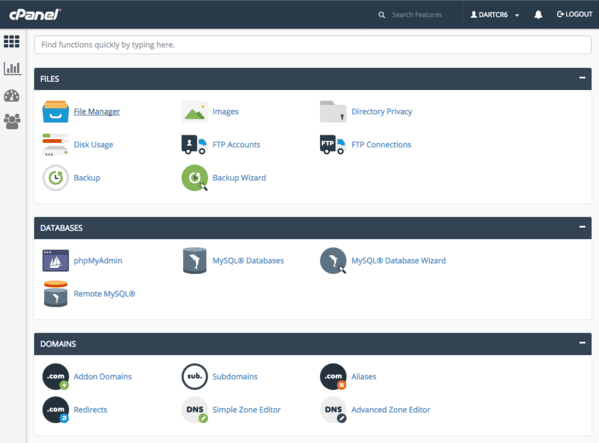Collapse the FILES section
This screenshot has width=599, height=443.
[582, 78]
